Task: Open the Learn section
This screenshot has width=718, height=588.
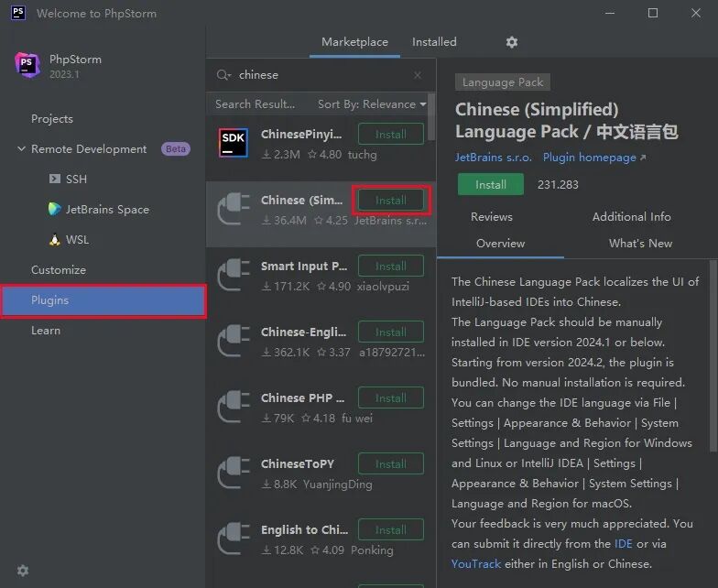Action: [x=46, y=330]
